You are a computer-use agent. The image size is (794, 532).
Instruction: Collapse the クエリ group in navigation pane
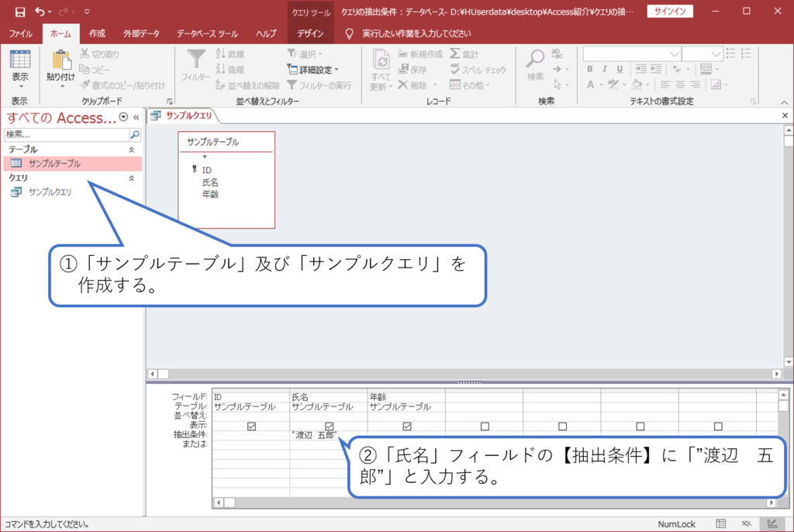point(131,178)
